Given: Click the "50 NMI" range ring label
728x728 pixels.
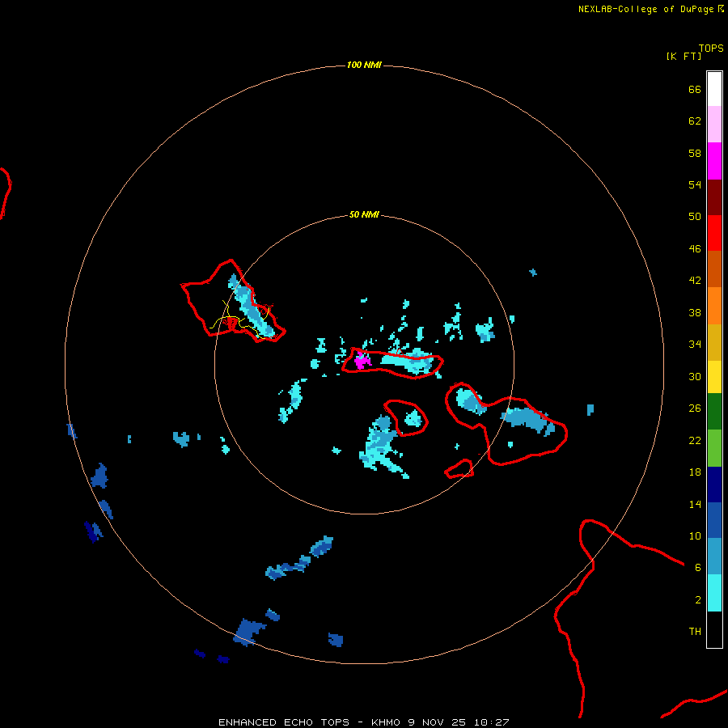Looking at the screenshot, I should pos(364,214).
